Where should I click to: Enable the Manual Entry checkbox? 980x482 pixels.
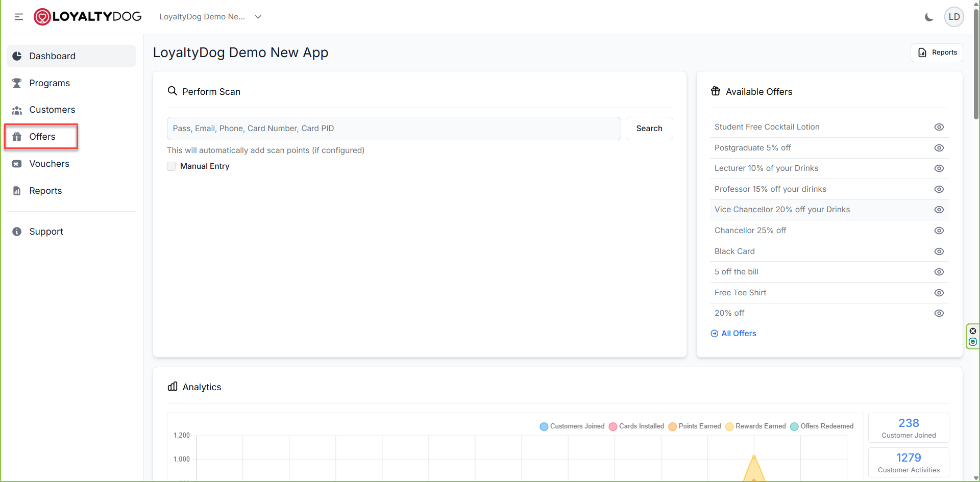click(171, 166)
